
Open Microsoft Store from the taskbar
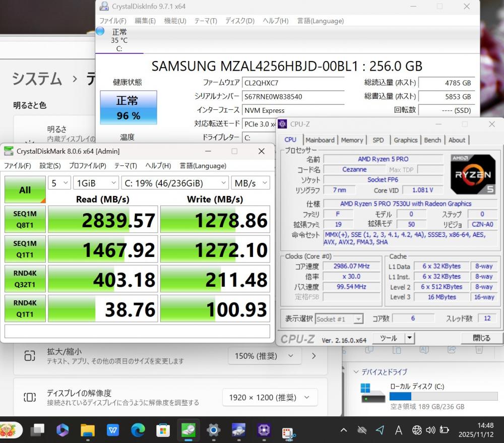[163, 430]
